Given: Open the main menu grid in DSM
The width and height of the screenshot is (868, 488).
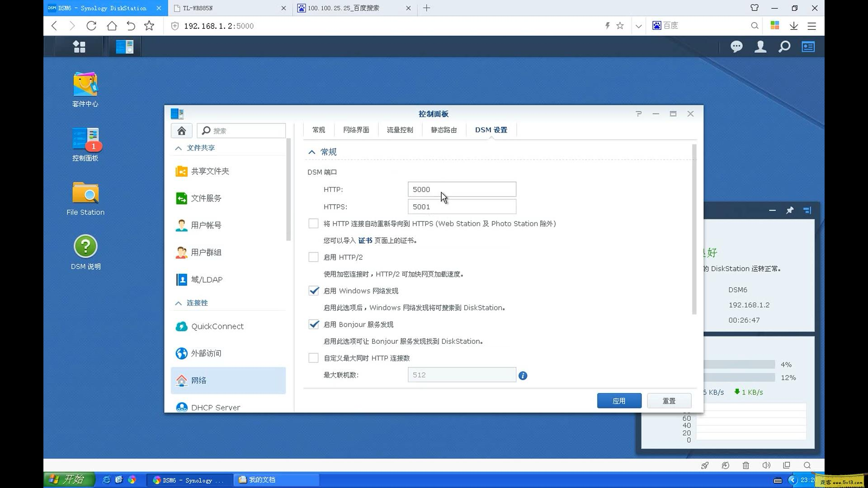Looking at the screenshot, I should click(80, 46).
